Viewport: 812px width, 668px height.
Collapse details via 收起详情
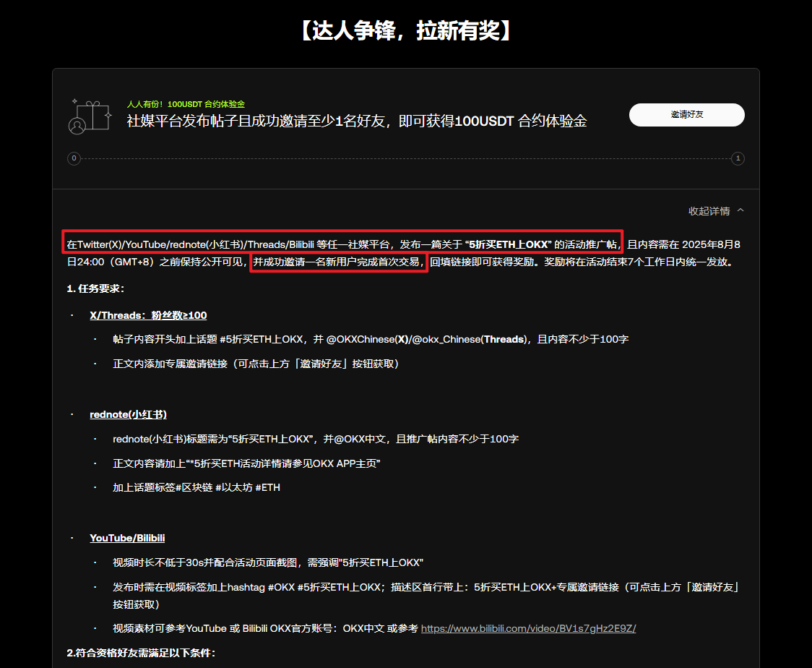tap(709, 211)
